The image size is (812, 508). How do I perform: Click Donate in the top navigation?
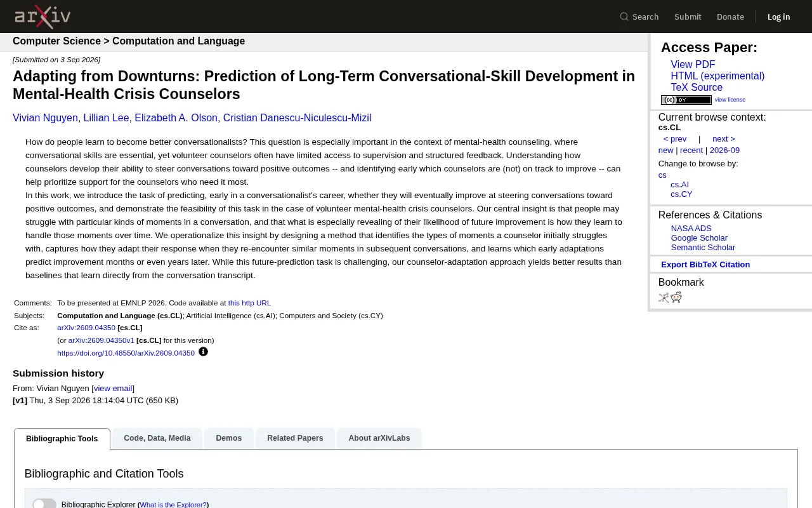pos(730,17)
